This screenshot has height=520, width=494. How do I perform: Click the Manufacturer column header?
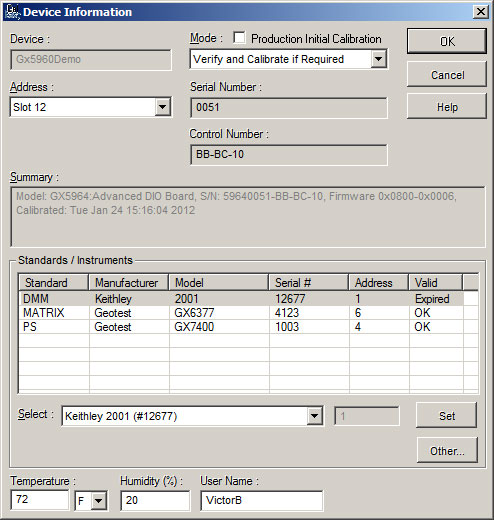tap(129, 283)
